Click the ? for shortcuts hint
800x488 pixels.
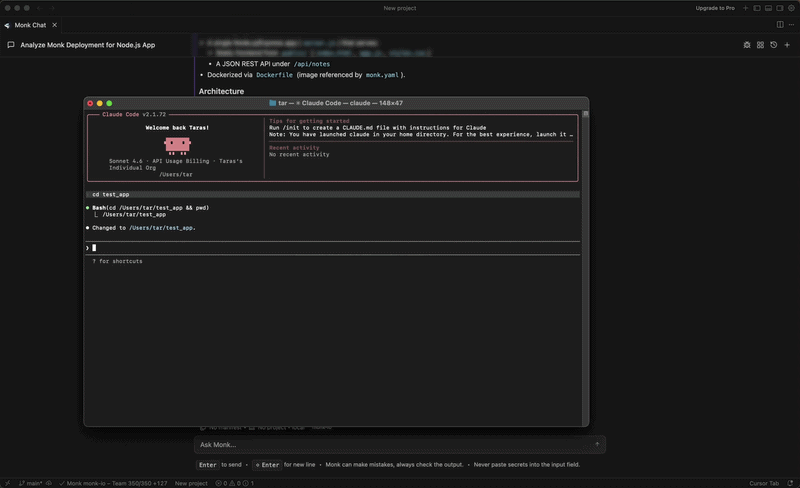click(117, 261)
